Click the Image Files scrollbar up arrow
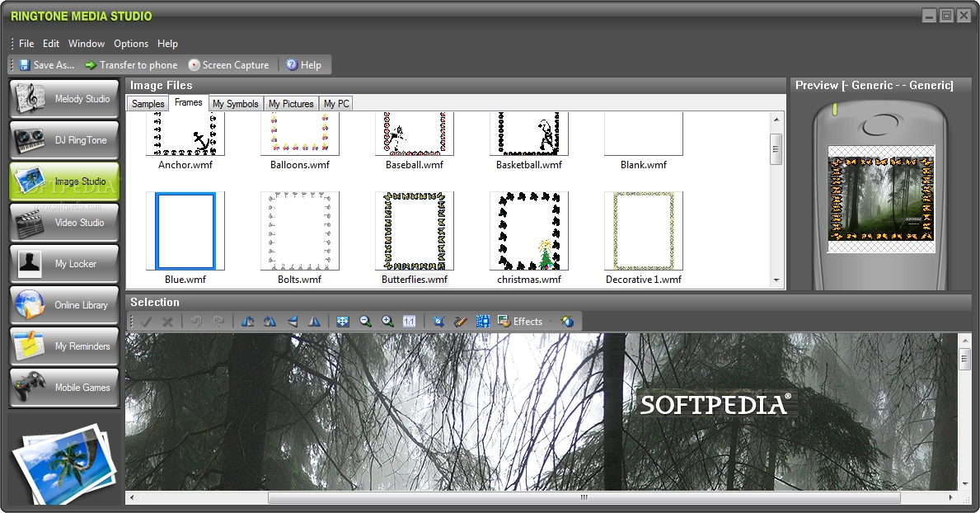 [x=776, y=120]
